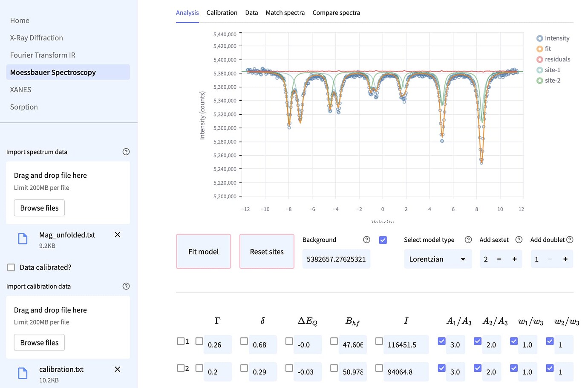
Task: Switch to the Calibration tab
Action: click(x=222, y=13)
